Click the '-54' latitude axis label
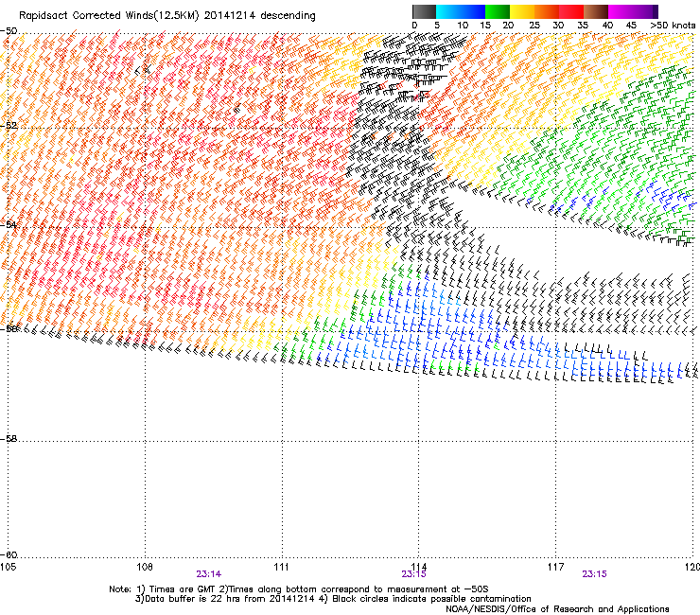 click(x=9, y=224)
